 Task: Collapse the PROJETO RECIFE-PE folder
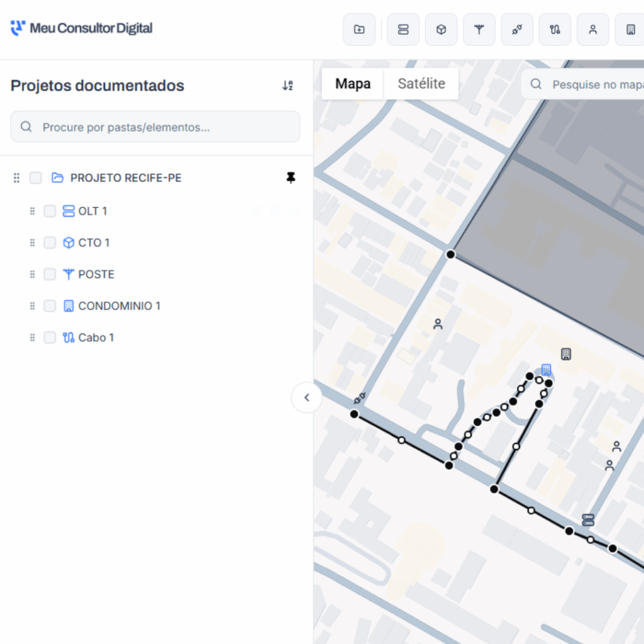(x=58, y=178)
